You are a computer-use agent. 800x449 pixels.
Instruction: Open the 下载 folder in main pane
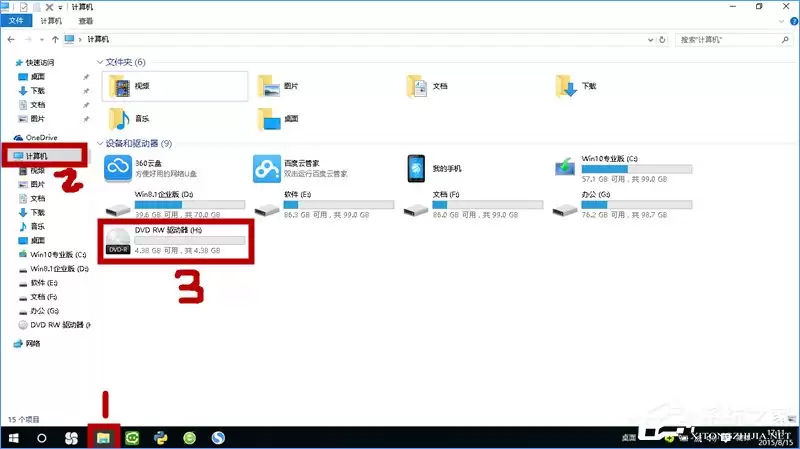point(576,86)
